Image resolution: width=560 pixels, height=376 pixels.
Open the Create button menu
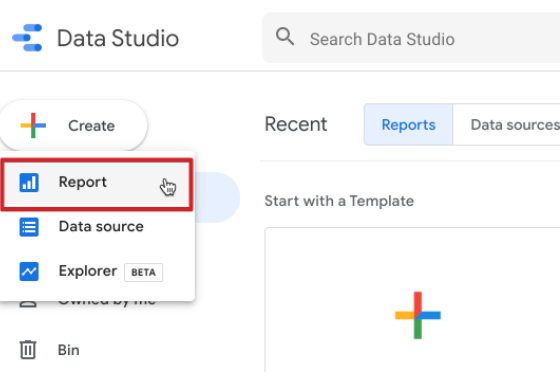click(74, 125)
